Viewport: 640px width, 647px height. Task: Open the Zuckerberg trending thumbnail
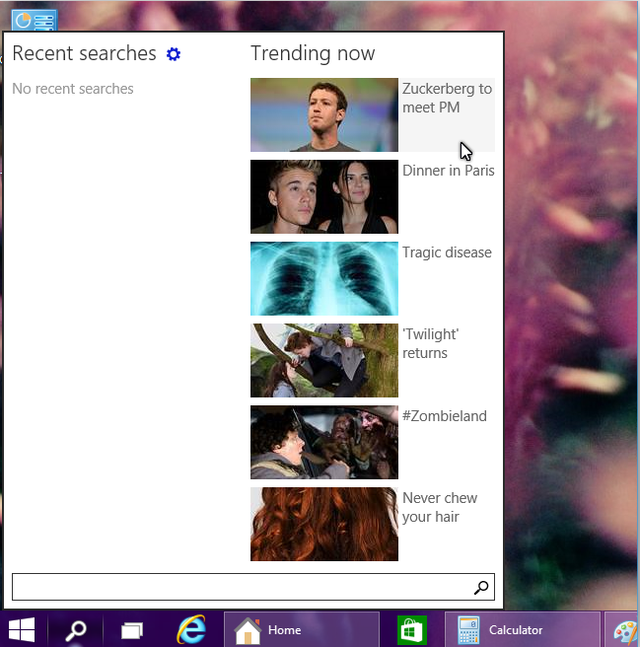click(x=324, y=115)
